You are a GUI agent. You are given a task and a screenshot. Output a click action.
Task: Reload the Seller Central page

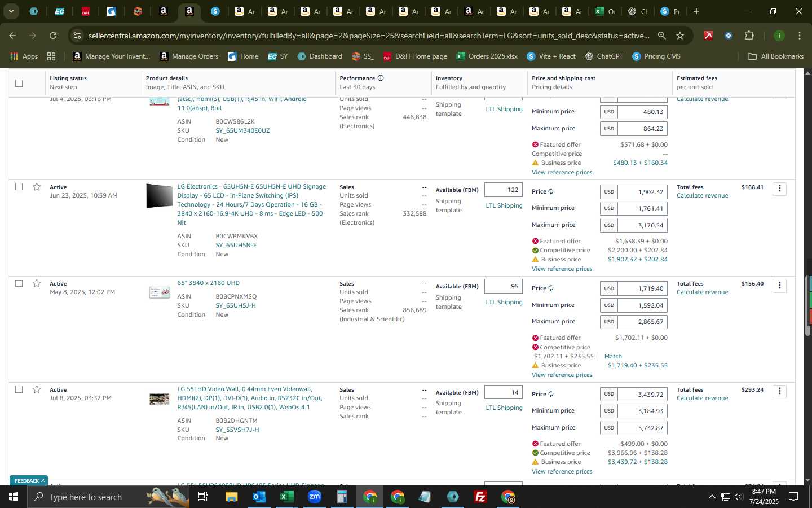(53, 36)
